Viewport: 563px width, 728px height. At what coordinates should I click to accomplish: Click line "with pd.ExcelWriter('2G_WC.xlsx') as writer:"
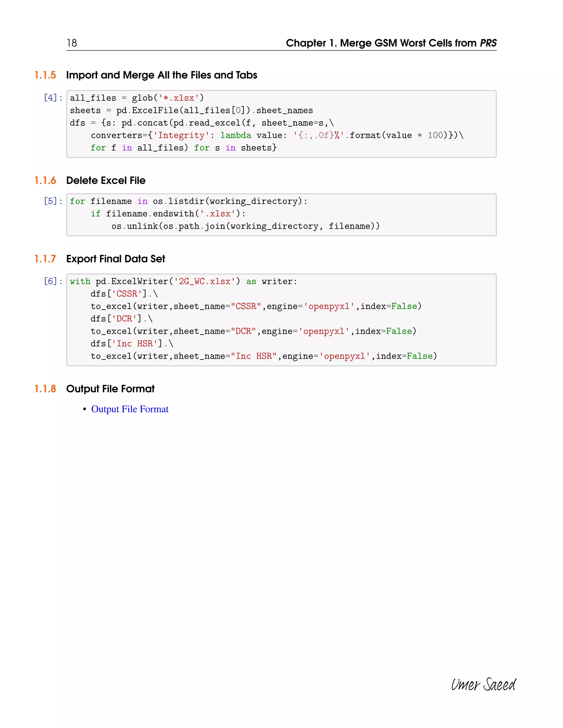tap(183, 281)
